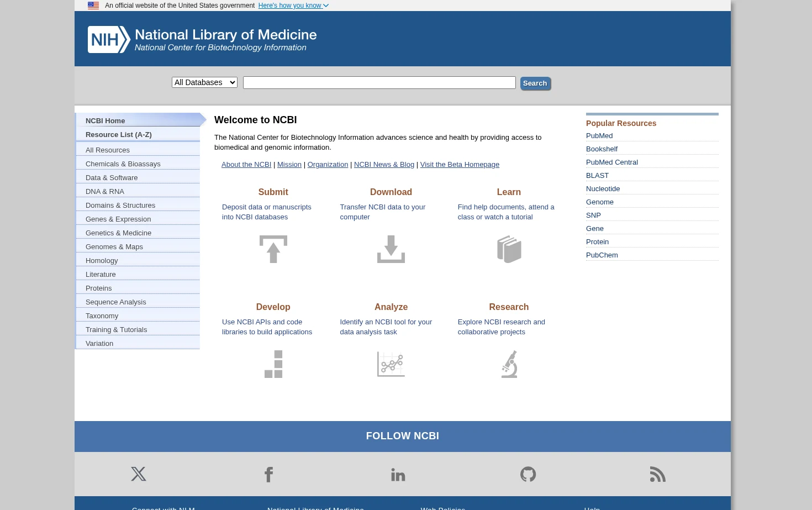Open BLAST in Popular Resources
This screenshot has width=812, height=510.
pos(598,176)
